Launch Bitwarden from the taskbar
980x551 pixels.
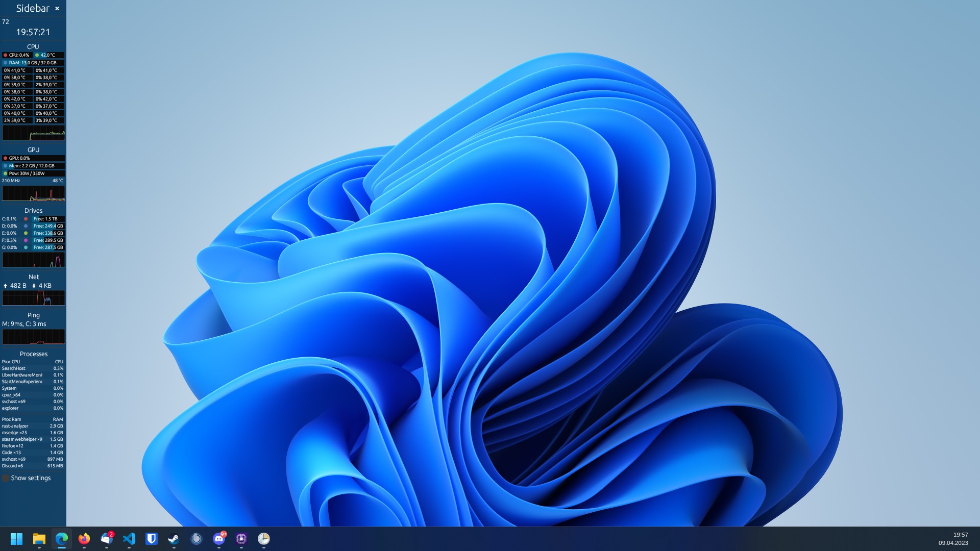(x=152, y=539)
